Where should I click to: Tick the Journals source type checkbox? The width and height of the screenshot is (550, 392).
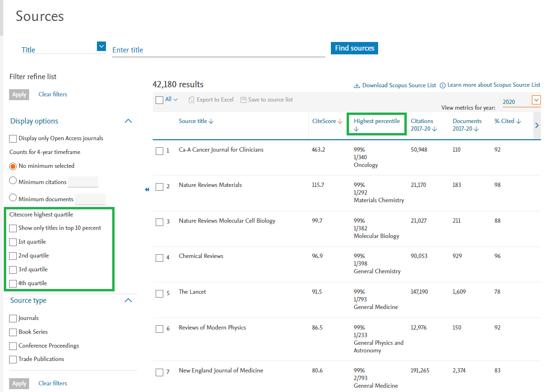13,319
